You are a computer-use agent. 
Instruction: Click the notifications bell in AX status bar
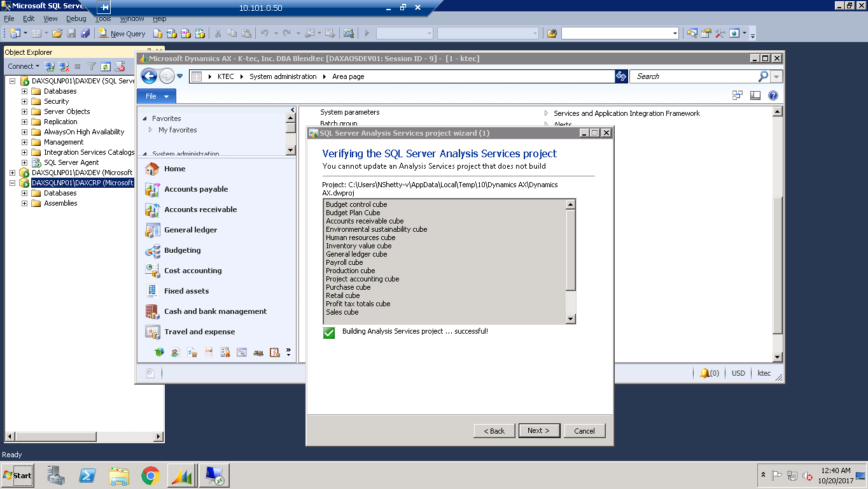(704, 373)
